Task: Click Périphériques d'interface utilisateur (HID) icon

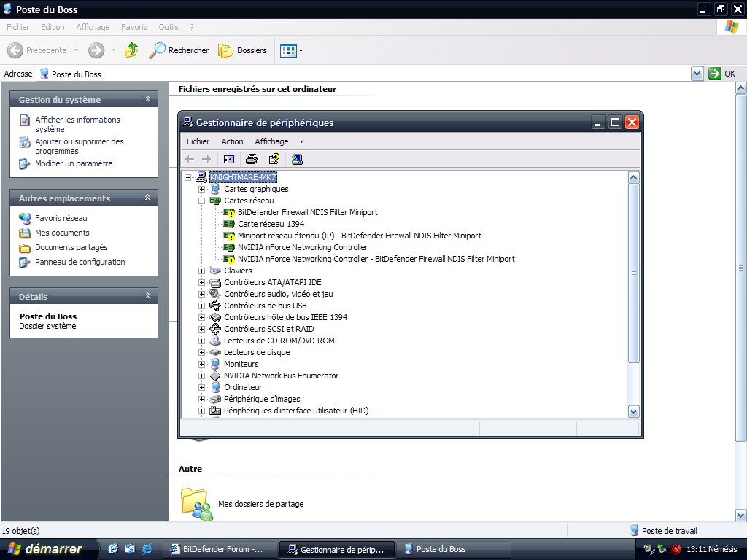Action: coord(215,411)
